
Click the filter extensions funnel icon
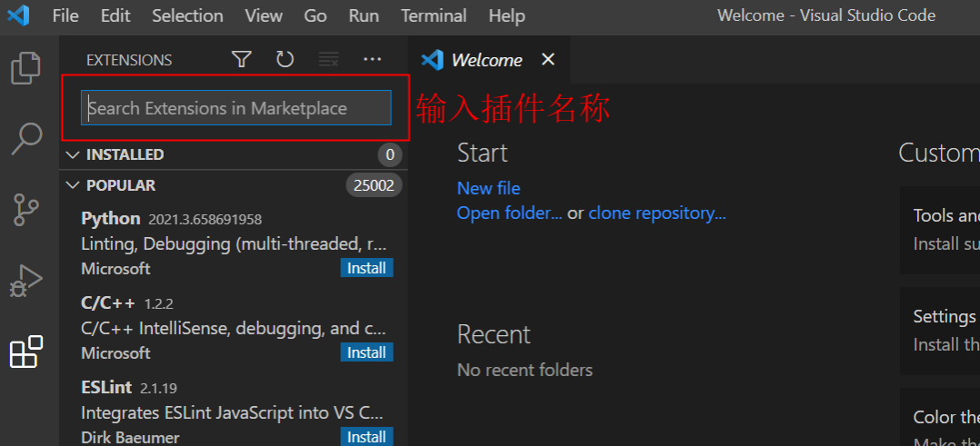tap(241, 59)
